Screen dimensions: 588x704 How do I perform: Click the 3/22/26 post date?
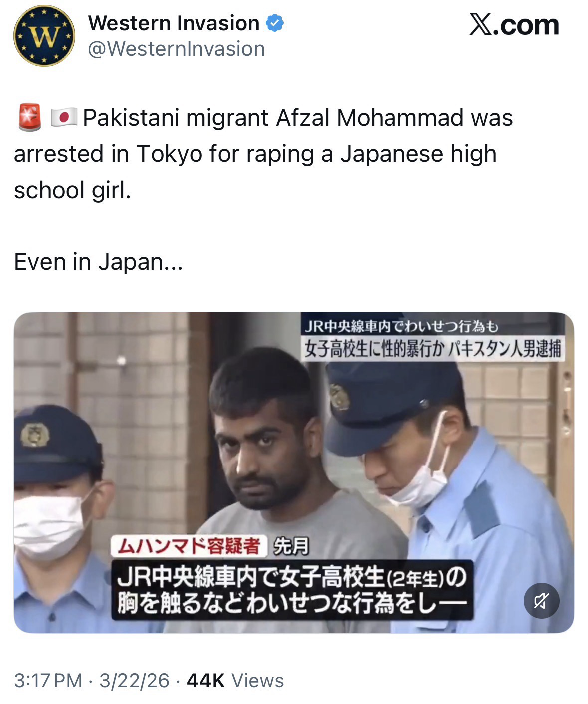point(134,680)
